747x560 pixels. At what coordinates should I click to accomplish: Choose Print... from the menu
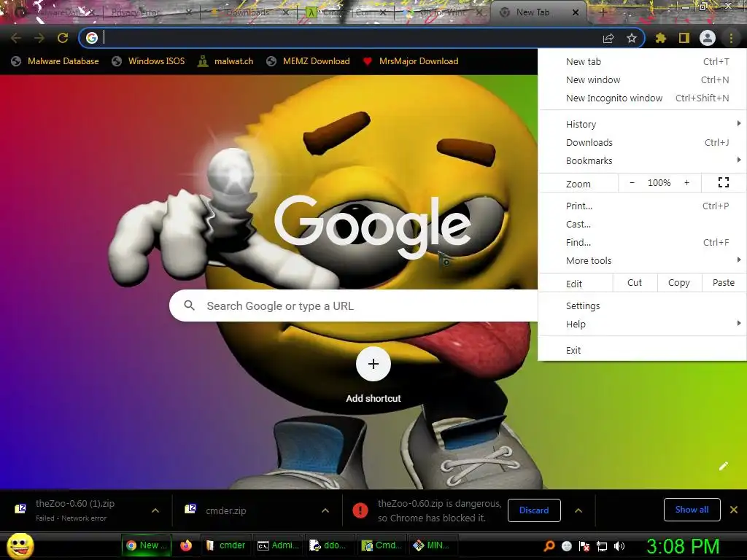click(643, 206)
